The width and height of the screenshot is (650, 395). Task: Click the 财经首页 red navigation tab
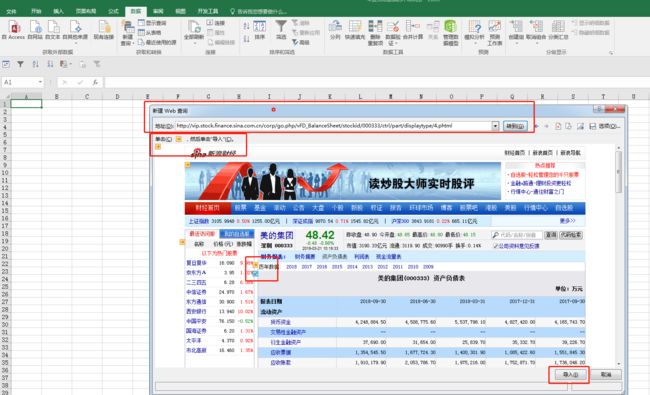click(207, 208)
